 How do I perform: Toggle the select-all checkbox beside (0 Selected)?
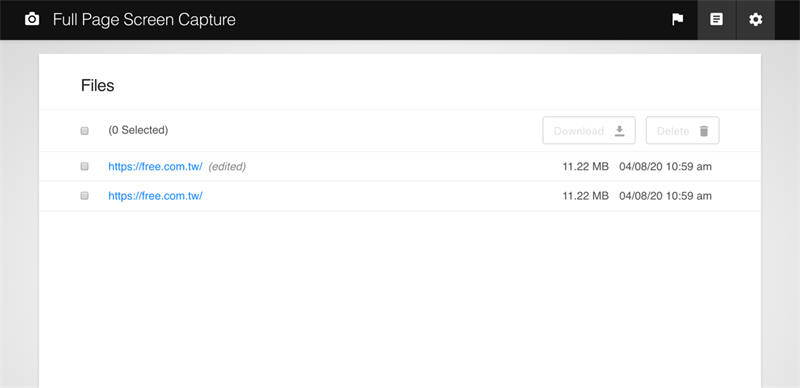click(x=85, y=131)
